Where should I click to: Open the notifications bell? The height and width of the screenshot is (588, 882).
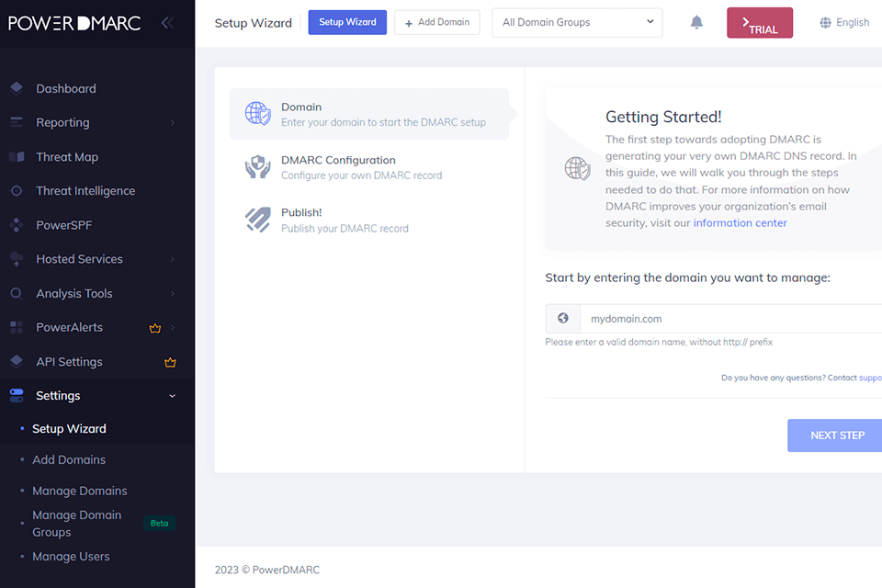[696, 22]
